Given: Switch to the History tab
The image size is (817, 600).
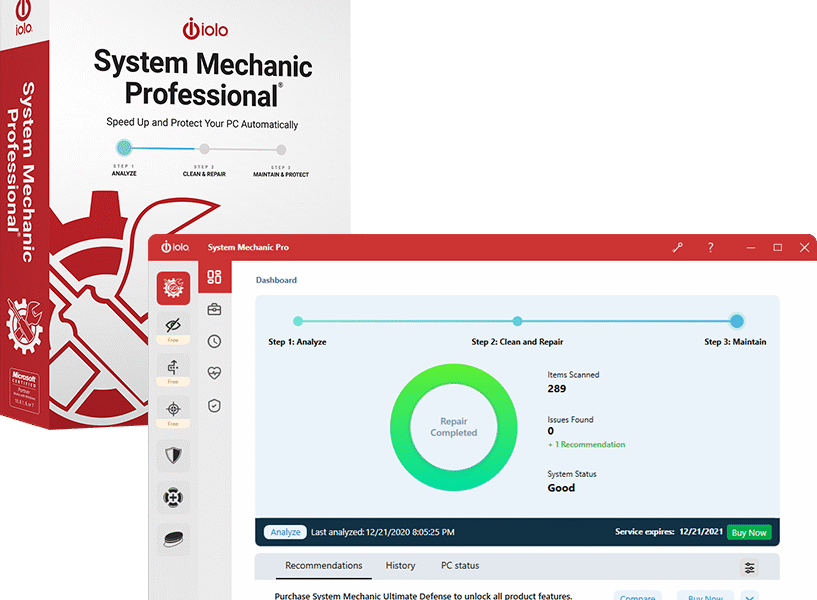Looking at the screenshot, I should [400, 566].
